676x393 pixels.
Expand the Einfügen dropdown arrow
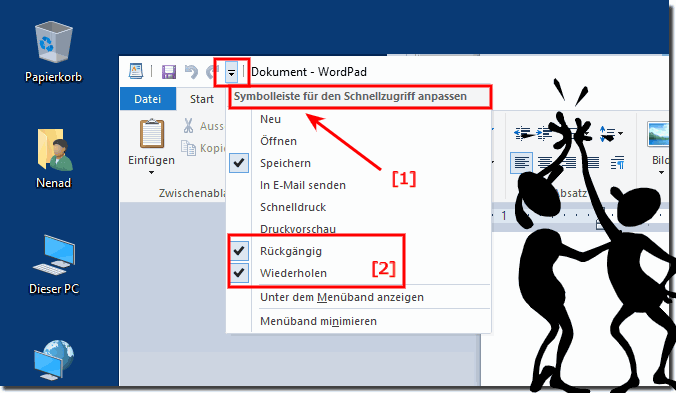151,173
